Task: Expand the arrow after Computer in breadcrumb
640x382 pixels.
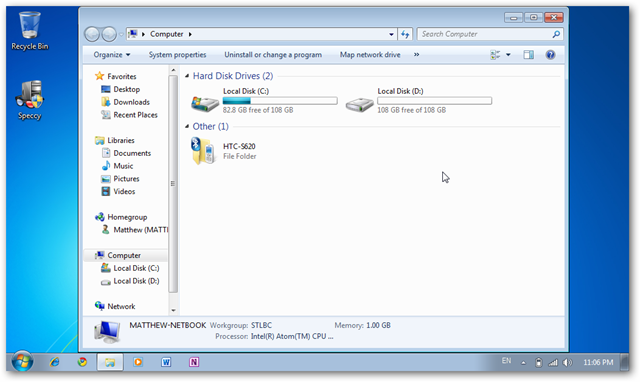Action: [x=190, y=34]
